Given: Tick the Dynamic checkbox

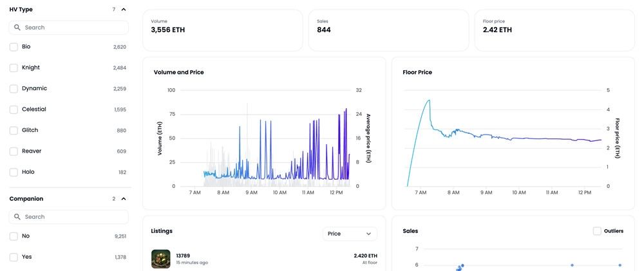Looking at the screenshot, I should tap(14, 89).
